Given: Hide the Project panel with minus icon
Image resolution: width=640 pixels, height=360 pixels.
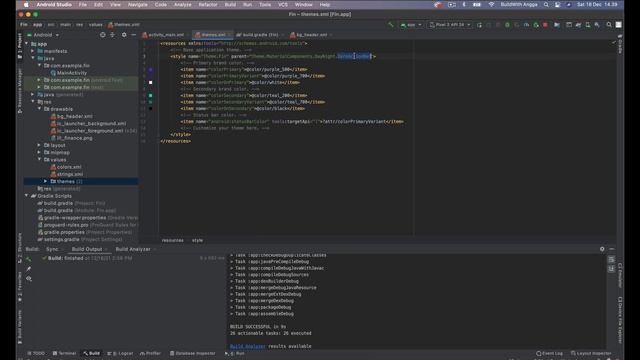Looking at the screenshot, I should pyautogui.click(x=133, y=35).
